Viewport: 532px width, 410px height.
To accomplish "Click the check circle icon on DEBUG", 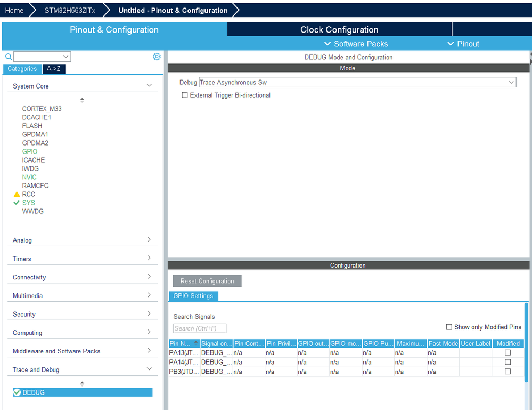I will click(x=17, y=392).
